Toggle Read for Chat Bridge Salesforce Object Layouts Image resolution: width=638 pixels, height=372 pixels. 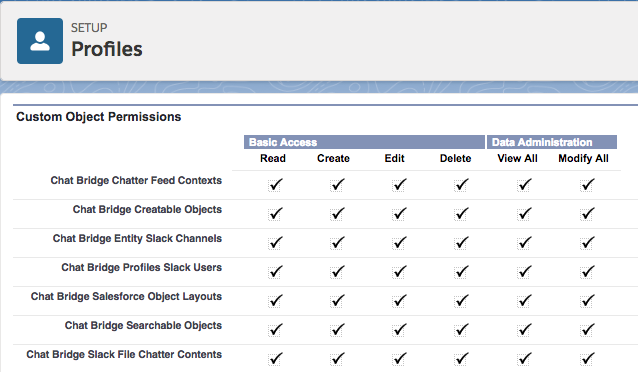coord(275,301)
